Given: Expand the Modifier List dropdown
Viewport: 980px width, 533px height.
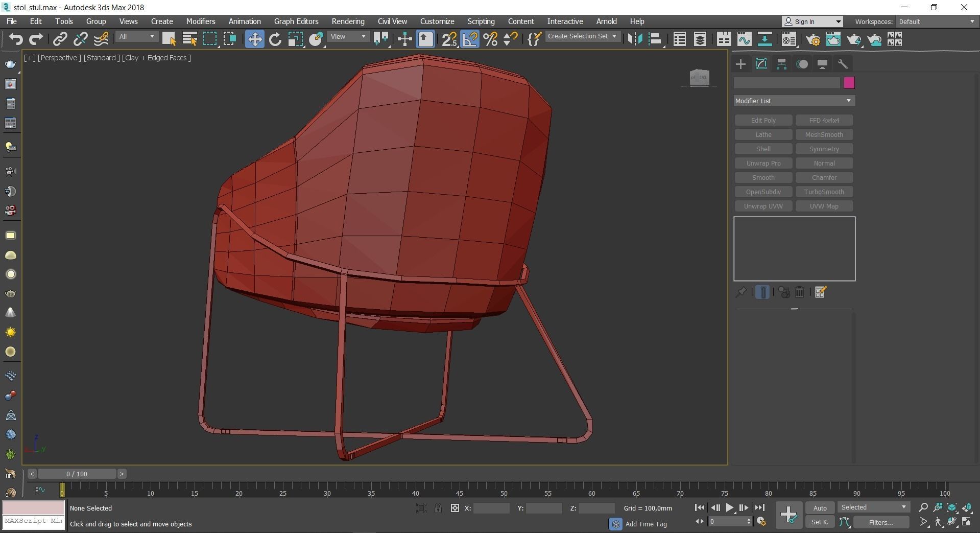Looking at the screenshot, I should pos(794,101).
